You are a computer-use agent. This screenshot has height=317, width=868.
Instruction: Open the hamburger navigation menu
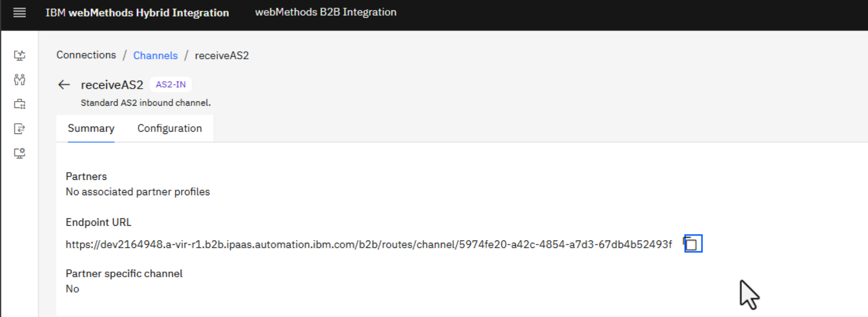click(x=19, y=13)
